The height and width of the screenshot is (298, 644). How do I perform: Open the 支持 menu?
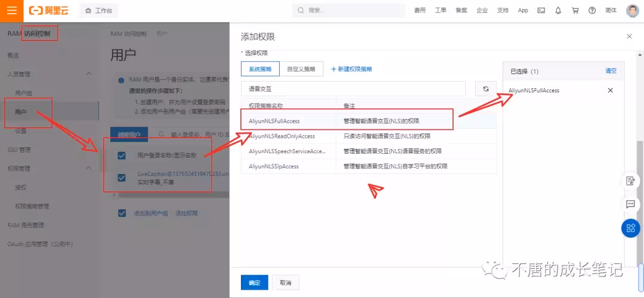point(503,11)
